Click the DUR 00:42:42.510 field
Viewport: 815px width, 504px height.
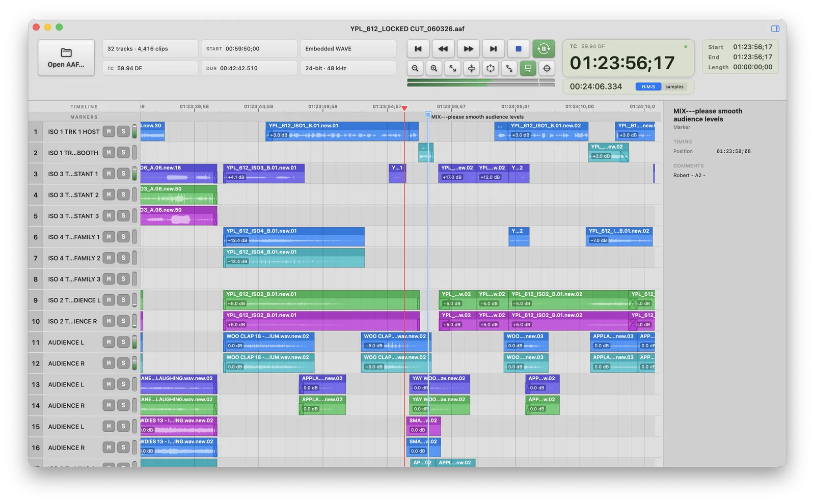pos(249,68)
